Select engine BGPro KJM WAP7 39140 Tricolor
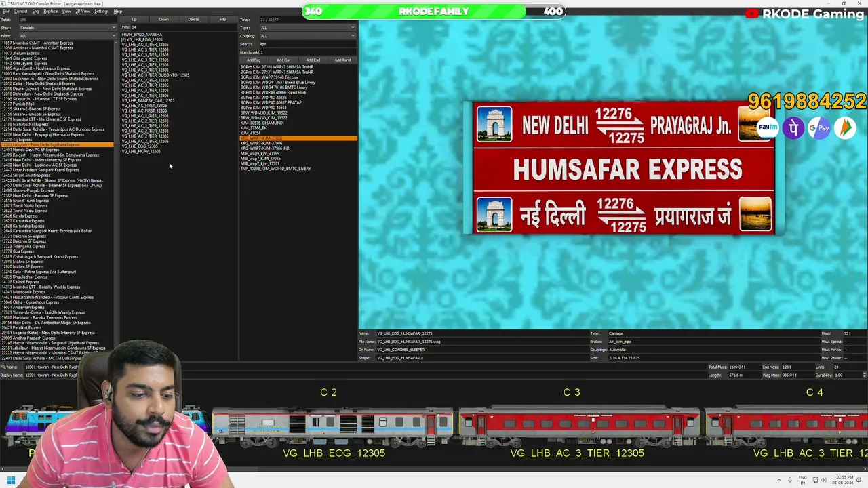 pyautogui.click(x=269, y=77)
